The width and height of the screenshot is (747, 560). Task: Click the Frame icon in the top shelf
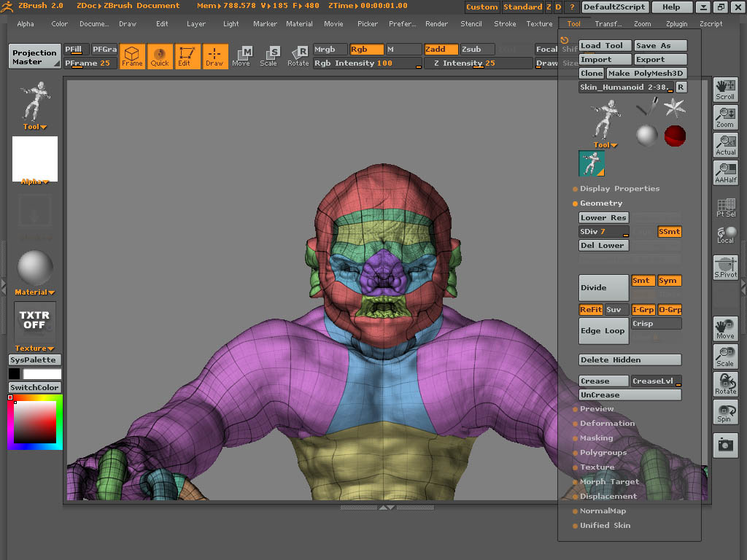(x=132, y=56)
